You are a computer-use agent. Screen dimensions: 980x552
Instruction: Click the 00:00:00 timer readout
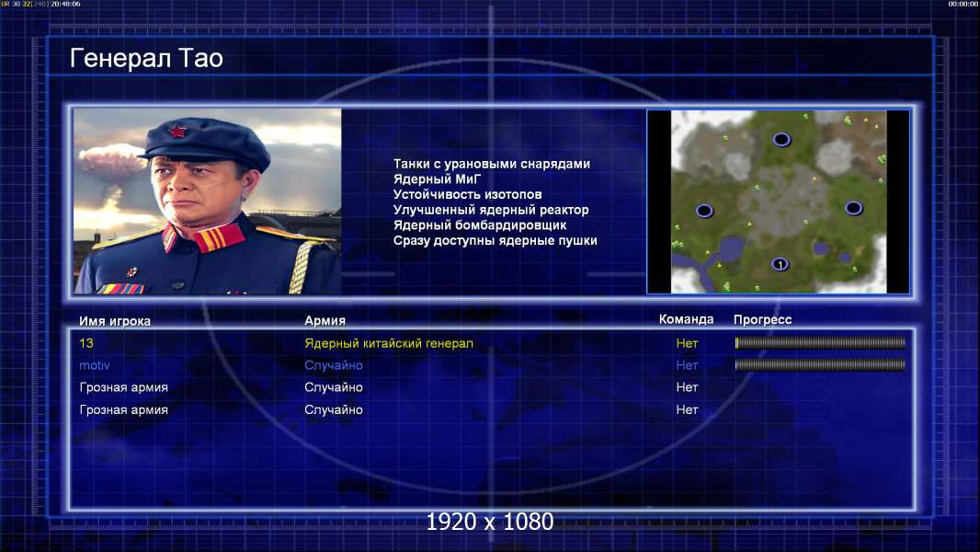coord(963,4)
